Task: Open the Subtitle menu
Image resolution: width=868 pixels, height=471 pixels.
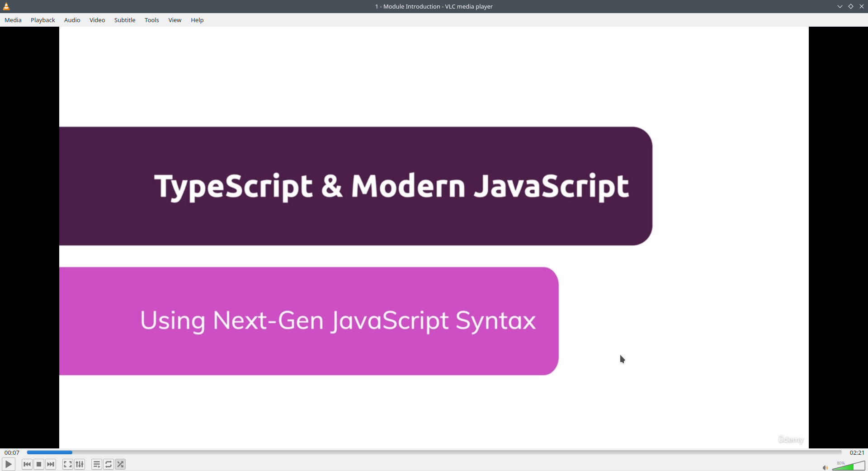Action: [x=125, y=20]
